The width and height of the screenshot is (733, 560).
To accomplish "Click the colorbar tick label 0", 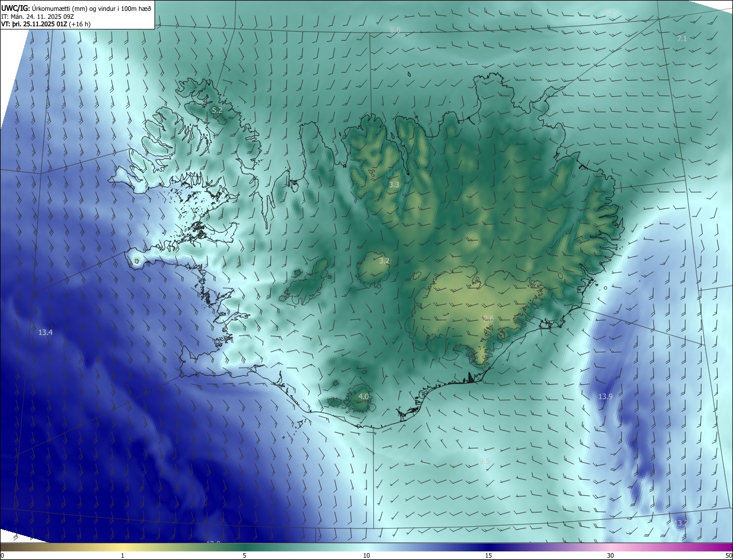I will pyautogui.click(x=2, y=555).
